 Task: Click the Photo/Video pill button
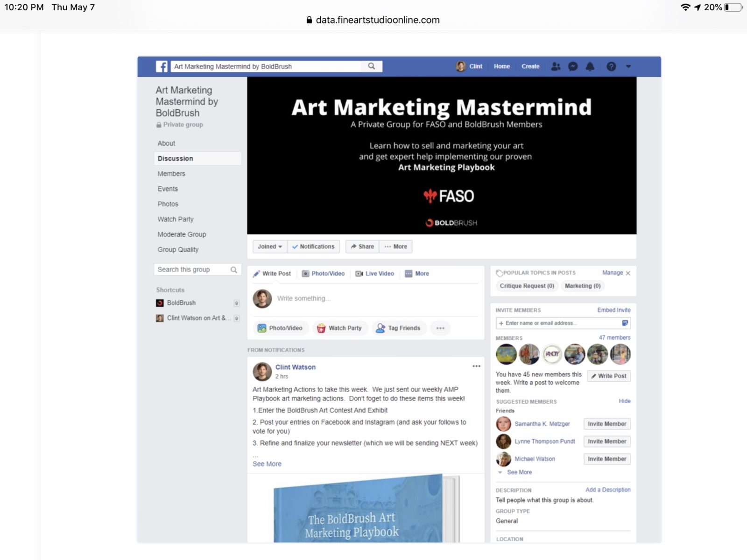tap(281, 328)
